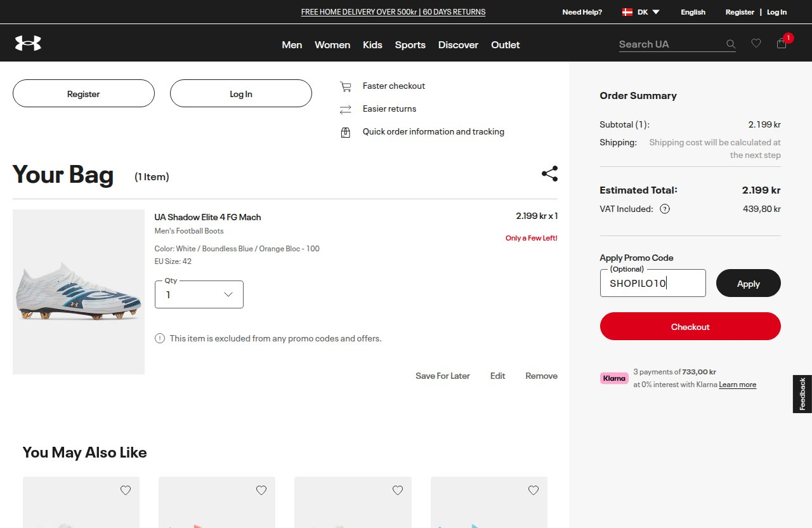Viewport: 812px width, 528px height.
Task: Go to Under Armour home via logo
Action: click(28, 43)
